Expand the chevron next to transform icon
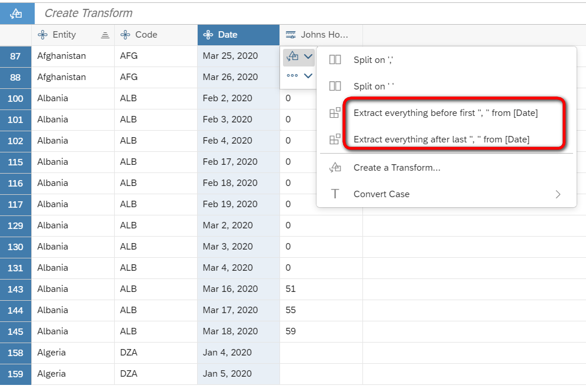586x392 pixels. point(308,57)
